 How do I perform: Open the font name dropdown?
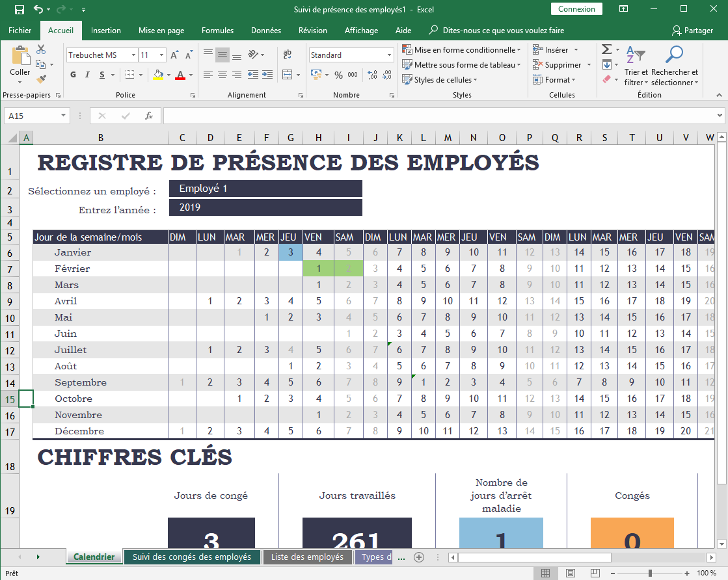[x=134, y=55]
